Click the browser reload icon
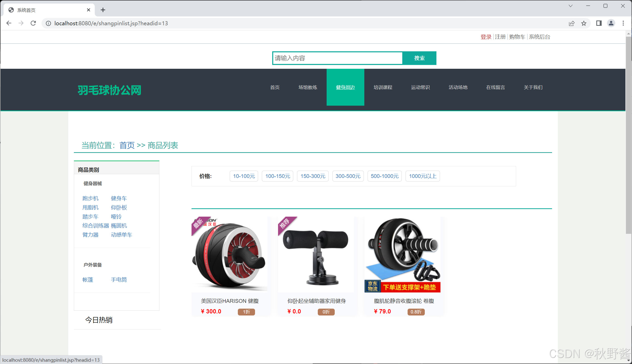 (x=33, y=23)
